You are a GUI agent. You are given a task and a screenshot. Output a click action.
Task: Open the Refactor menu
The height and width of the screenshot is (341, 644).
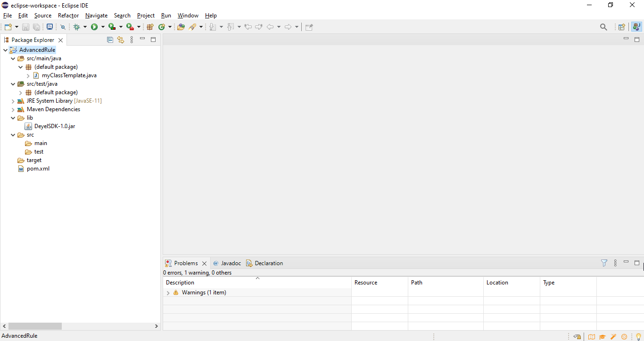pyautogui.click(x=68, y=16)
